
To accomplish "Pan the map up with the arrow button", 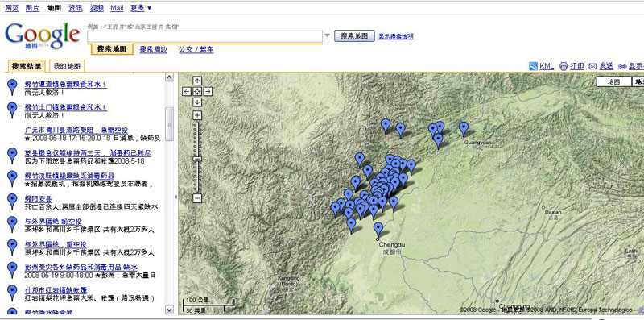I will 197,81.
